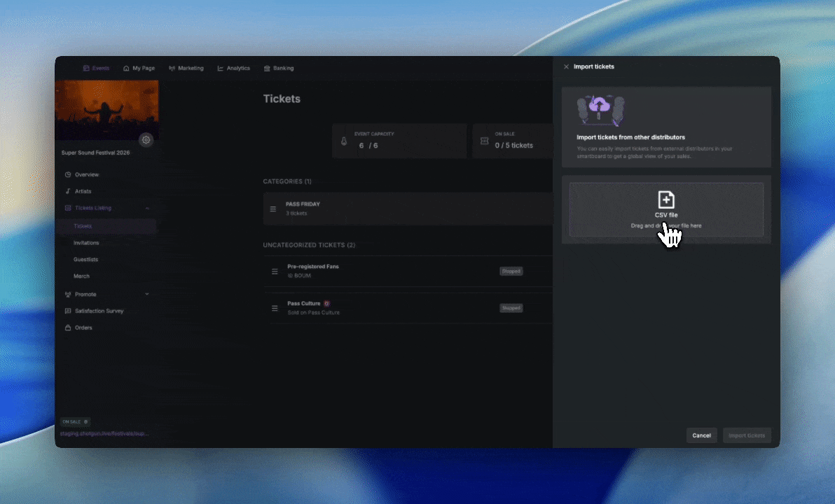
Task: Click the on-sale ticket icon
Action: click(485, 141)
